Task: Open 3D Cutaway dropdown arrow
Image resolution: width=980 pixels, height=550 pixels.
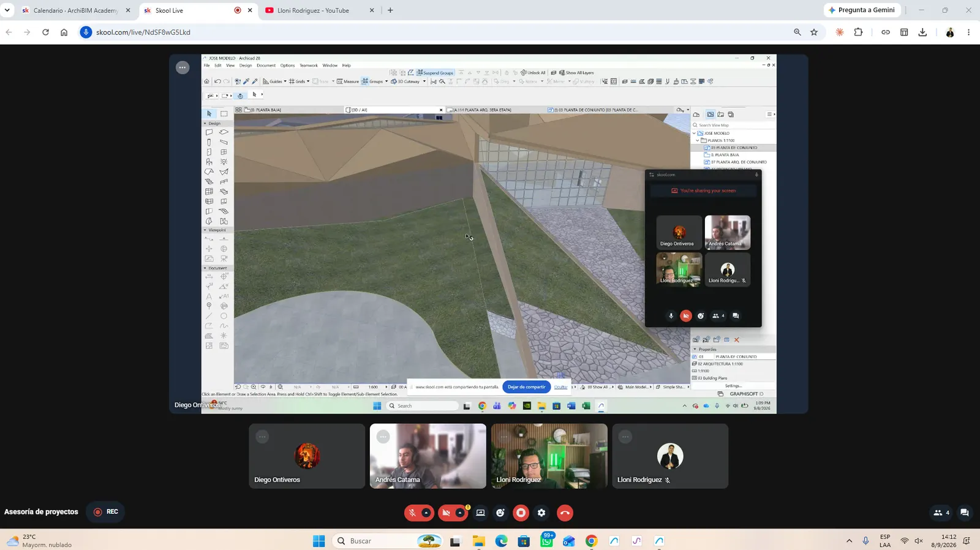Action: pyautogui.click(x=424, y=81)
